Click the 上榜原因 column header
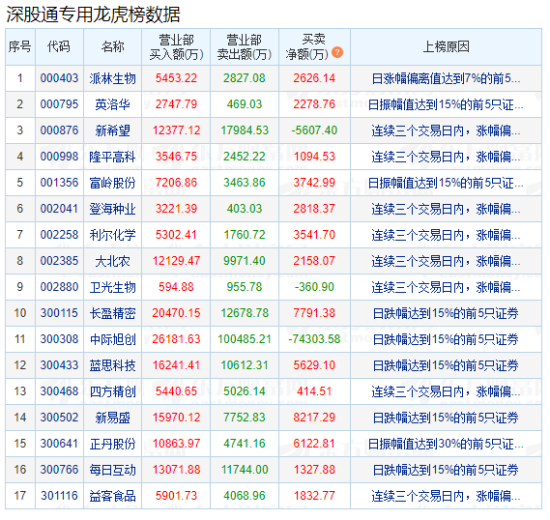The width and height of the screenshot is (550, 520). (446, 47)
